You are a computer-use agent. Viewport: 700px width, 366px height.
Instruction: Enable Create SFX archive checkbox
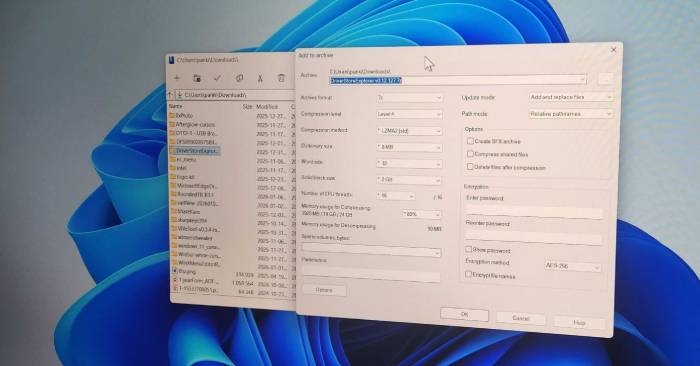point(470,141)
